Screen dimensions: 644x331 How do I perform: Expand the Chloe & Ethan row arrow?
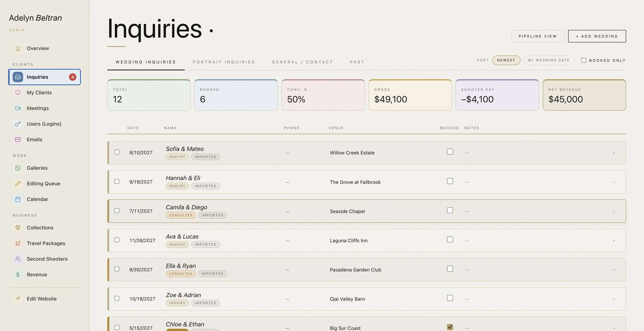(x=614, y=328)
